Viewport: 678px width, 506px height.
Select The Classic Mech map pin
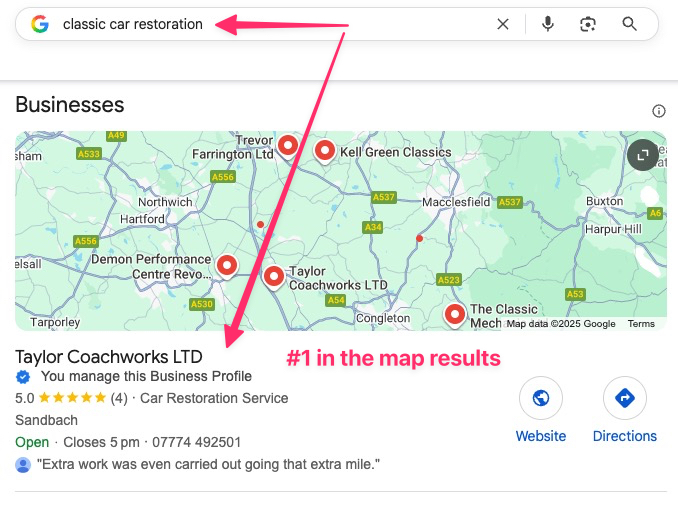pos(455,315)
